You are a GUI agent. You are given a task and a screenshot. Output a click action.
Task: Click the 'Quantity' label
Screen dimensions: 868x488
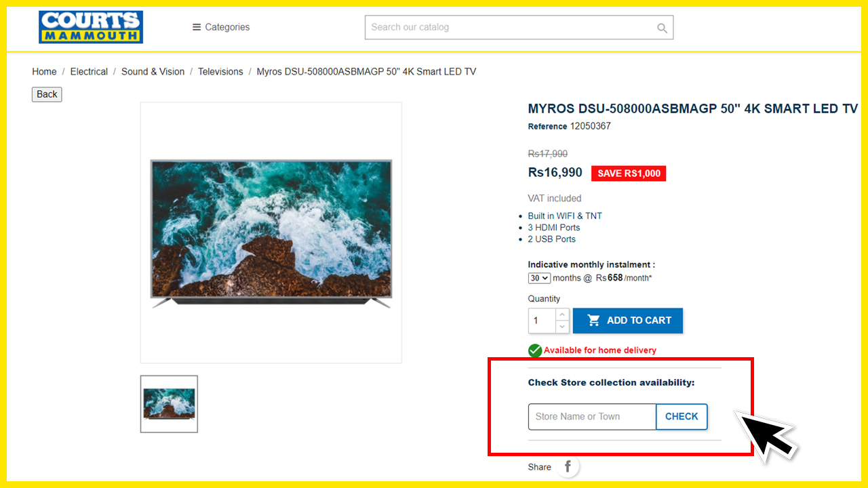tap(545, 299)
